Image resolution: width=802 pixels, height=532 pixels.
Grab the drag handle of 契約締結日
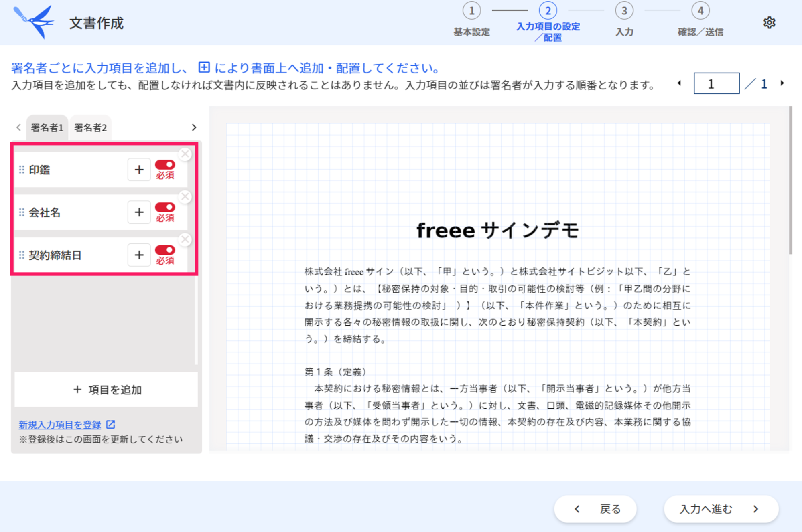(x=22, y=255)
